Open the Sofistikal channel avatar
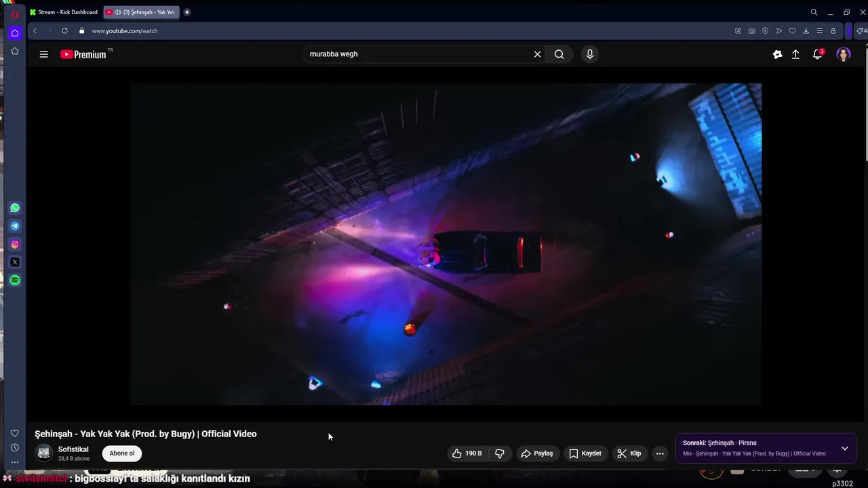The width and height of the screenshot is (868, 488). (x=44, y=453)
